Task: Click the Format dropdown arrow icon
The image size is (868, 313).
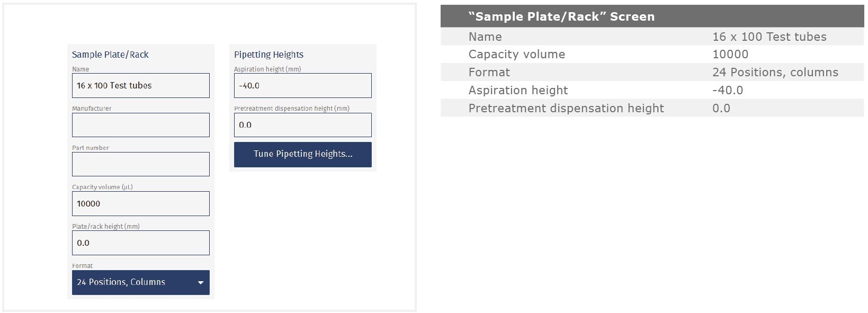Action: 201,283
